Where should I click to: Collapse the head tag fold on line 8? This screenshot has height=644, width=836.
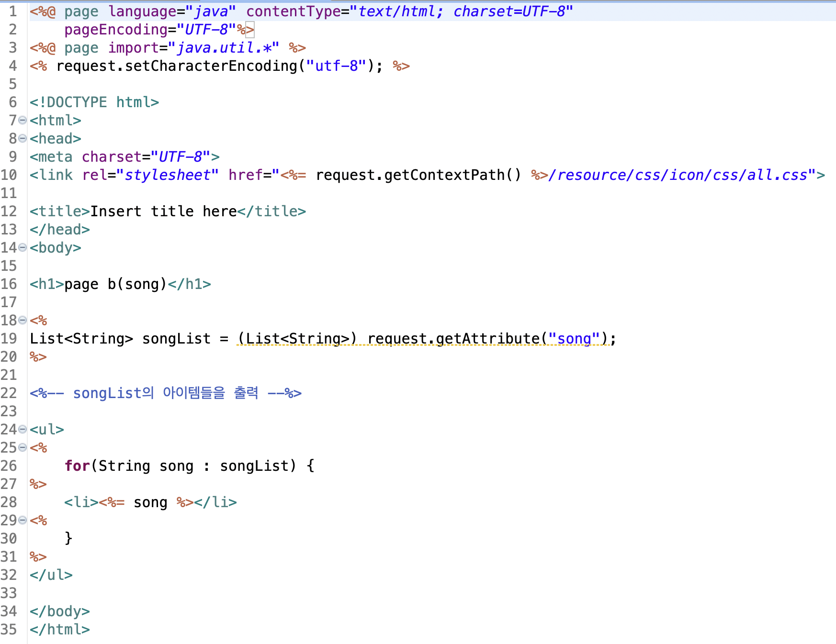click(x=23, y=138)
